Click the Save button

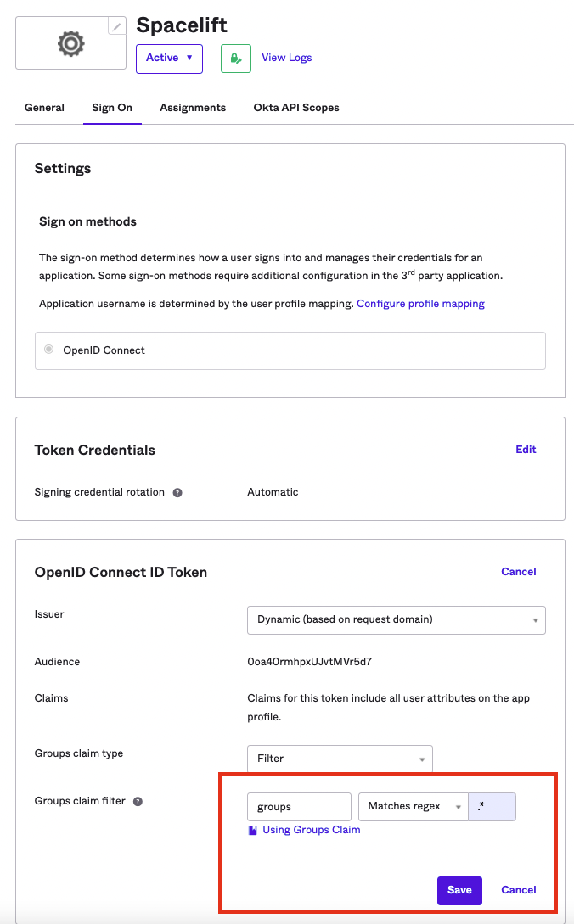(459, 890)
